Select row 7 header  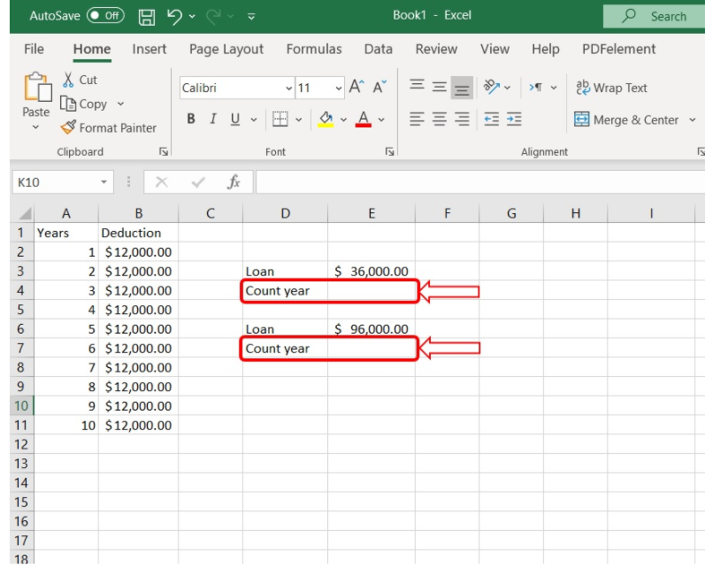21,348
